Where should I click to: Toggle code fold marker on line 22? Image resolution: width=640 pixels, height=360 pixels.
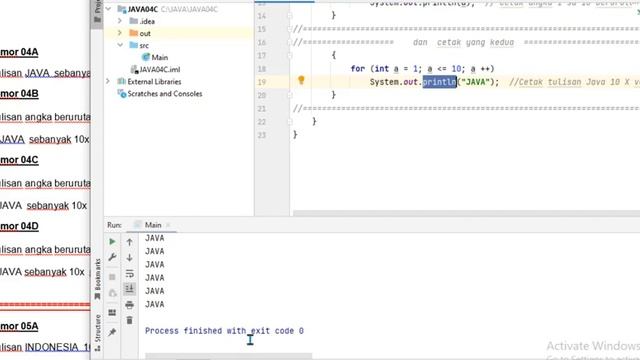[290, 122]
